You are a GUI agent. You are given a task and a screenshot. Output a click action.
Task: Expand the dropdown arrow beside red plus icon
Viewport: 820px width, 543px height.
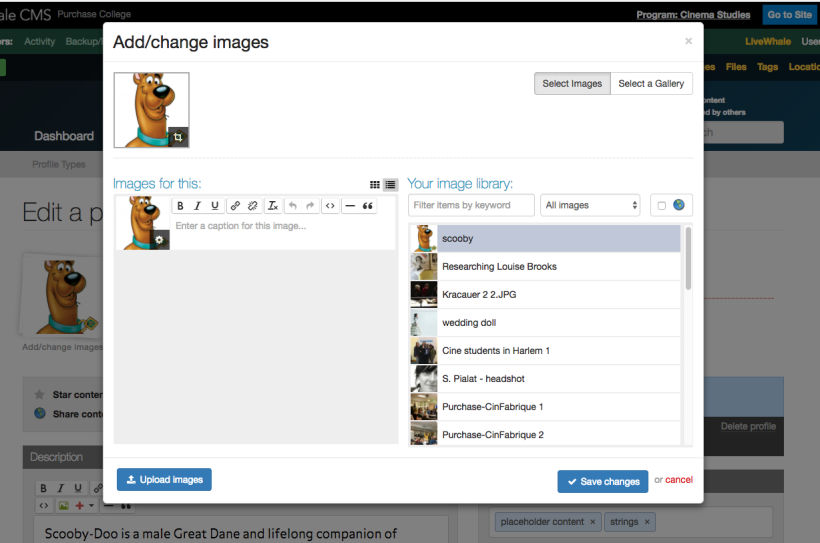(92, 505)
